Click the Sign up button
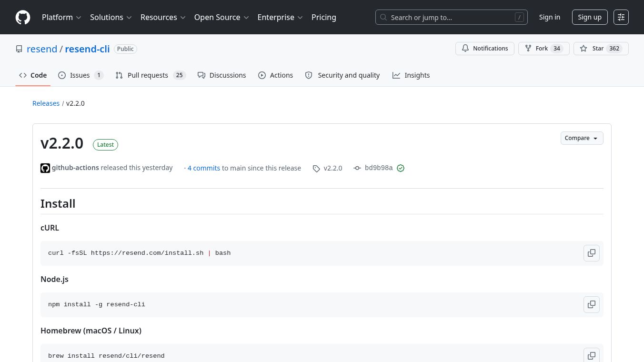Image resolution: width=644 pixels, height=362 pixels. pyautogui.click(x=590, y=17)
